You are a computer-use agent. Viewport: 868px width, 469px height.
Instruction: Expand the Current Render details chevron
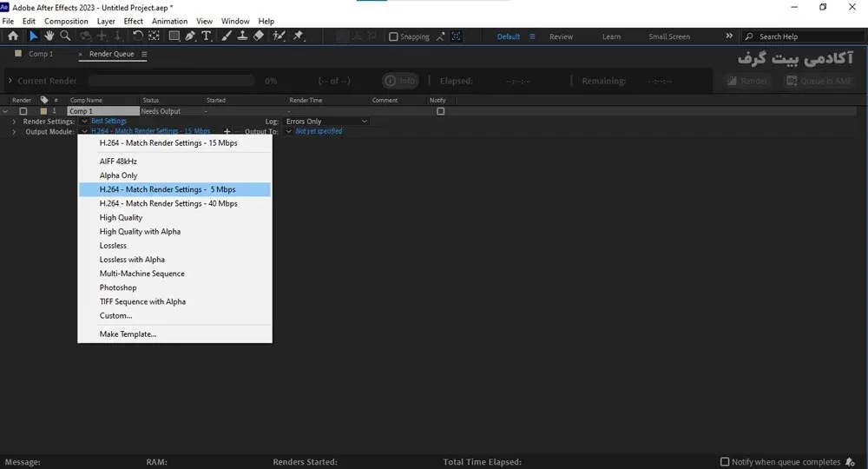pos(10,81)
